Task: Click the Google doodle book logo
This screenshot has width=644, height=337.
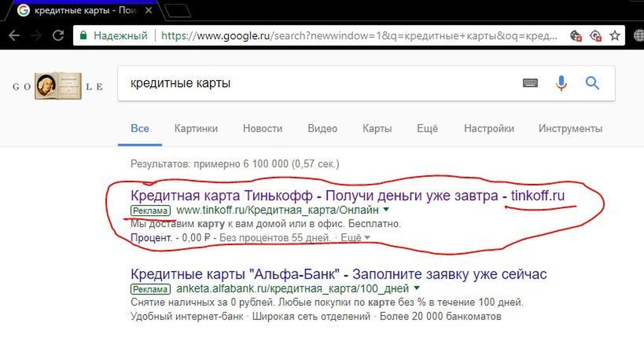Action: pos(58,86)
